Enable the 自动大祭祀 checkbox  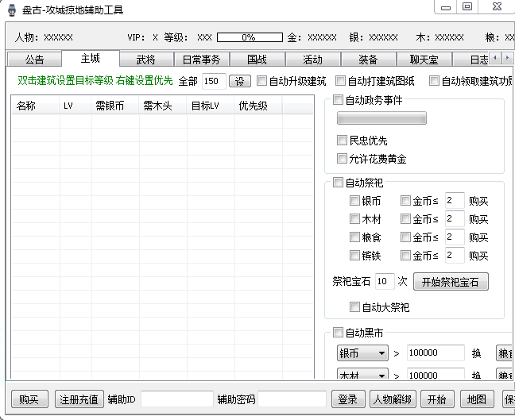tap(355, 307)
